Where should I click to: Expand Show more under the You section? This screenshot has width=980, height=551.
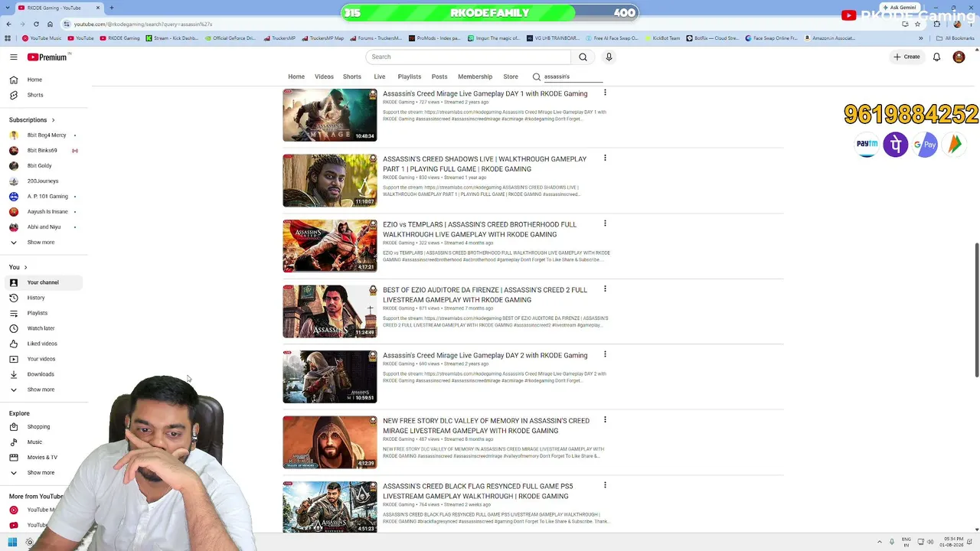tap(41, 390)
